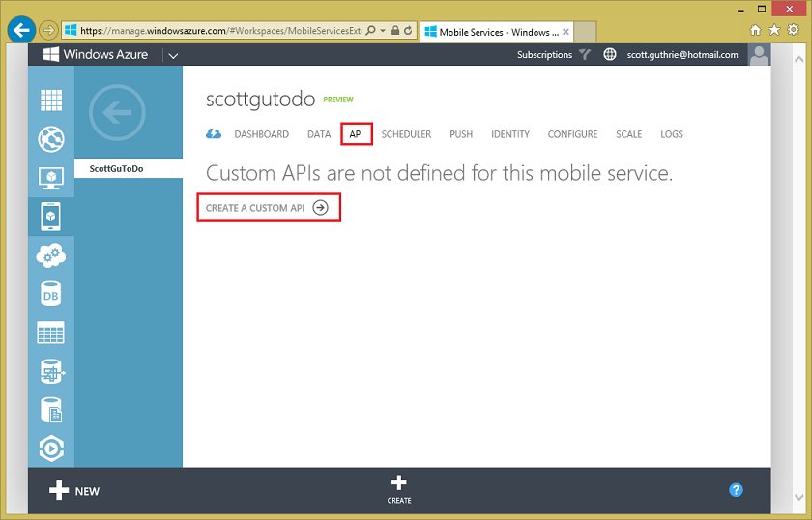Close the Mobile Services browser tab
The width and height of the screenshot is (812, 520).
pyautogui.click(x=566, y=32)
